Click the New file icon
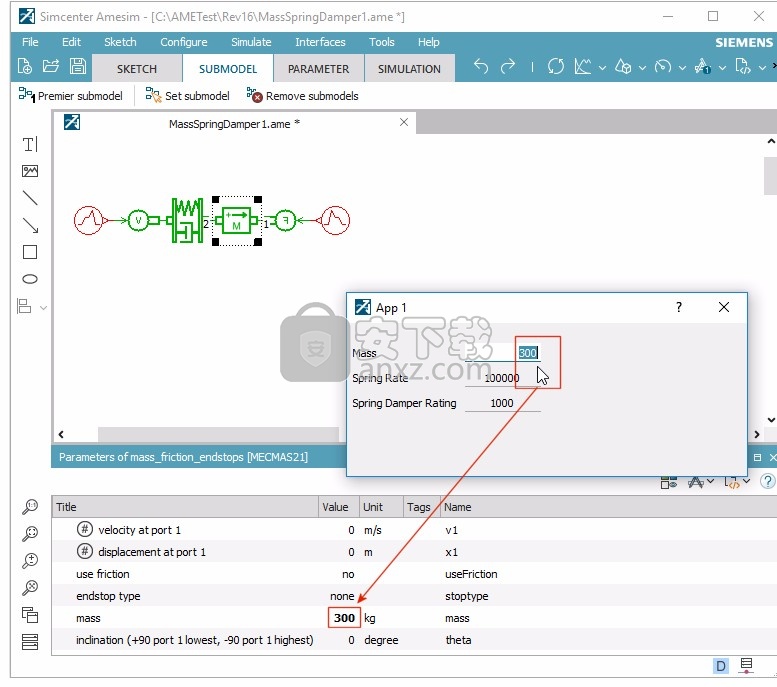777x687 pixels. tap(25, 66)
